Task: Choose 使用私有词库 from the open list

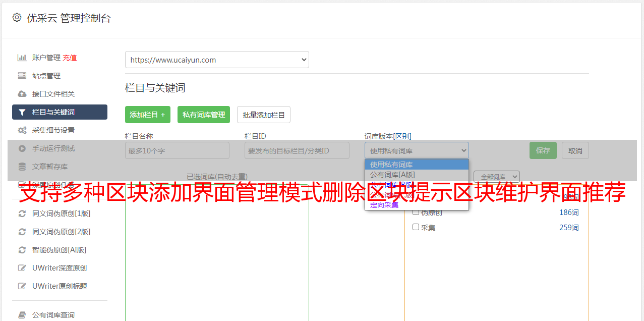Action: 417,165
